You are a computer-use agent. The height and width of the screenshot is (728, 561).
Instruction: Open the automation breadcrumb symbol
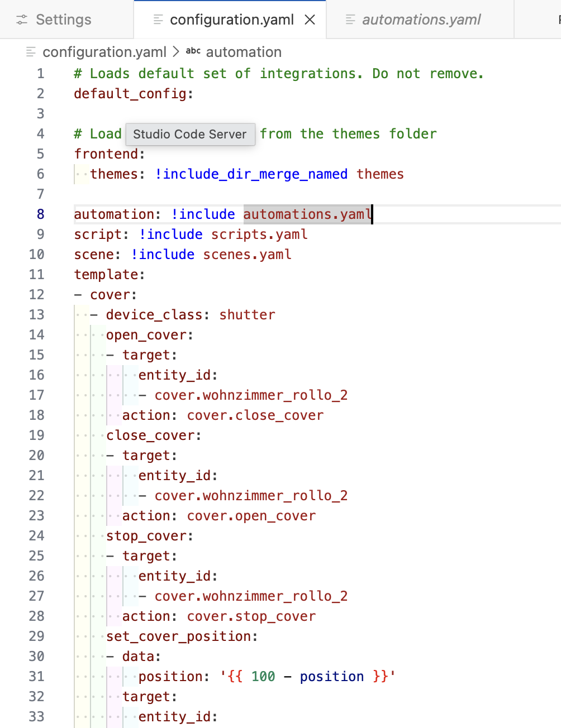244,52
